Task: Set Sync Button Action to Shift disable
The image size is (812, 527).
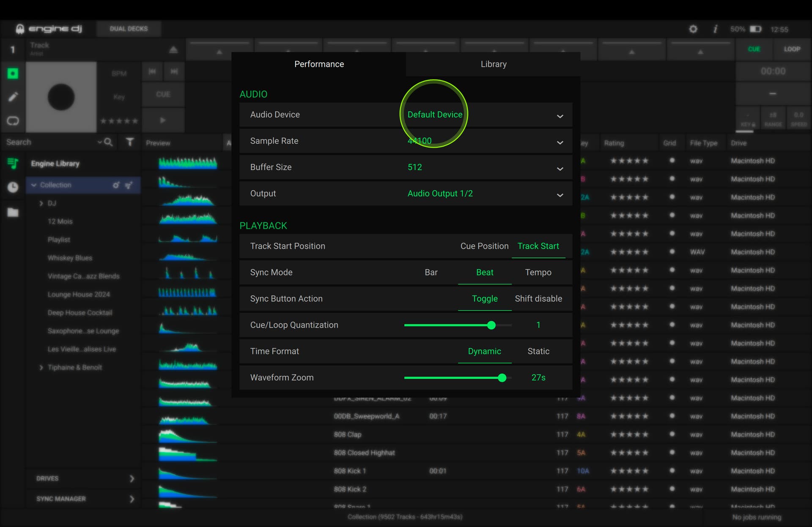Action: [538, 299]
